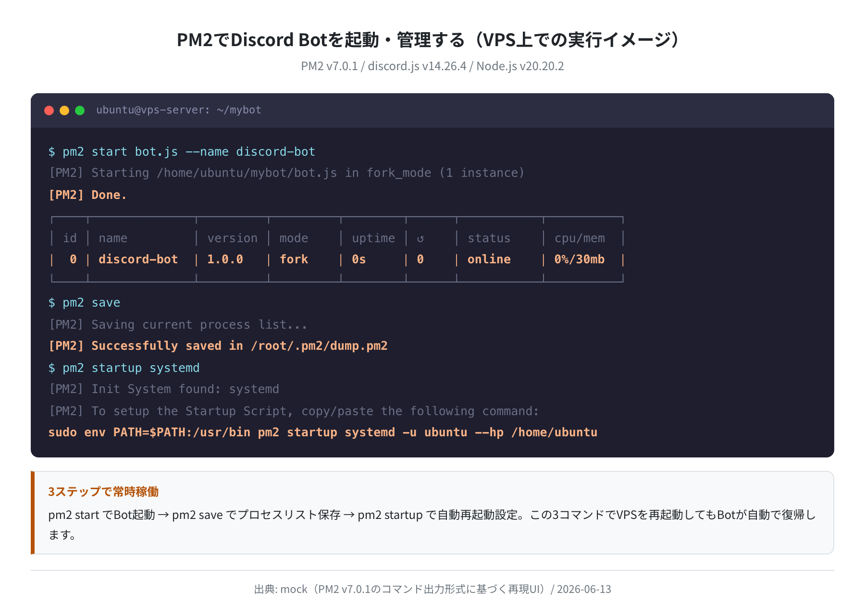Click the callout paragraph starting pm2 start でBot起動
The height and width of the screenshot is (616, 865).
432,525
